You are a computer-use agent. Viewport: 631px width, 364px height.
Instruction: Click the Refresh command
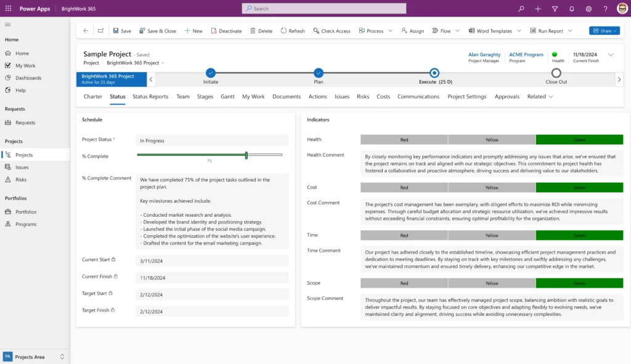(x=293, y=31)
